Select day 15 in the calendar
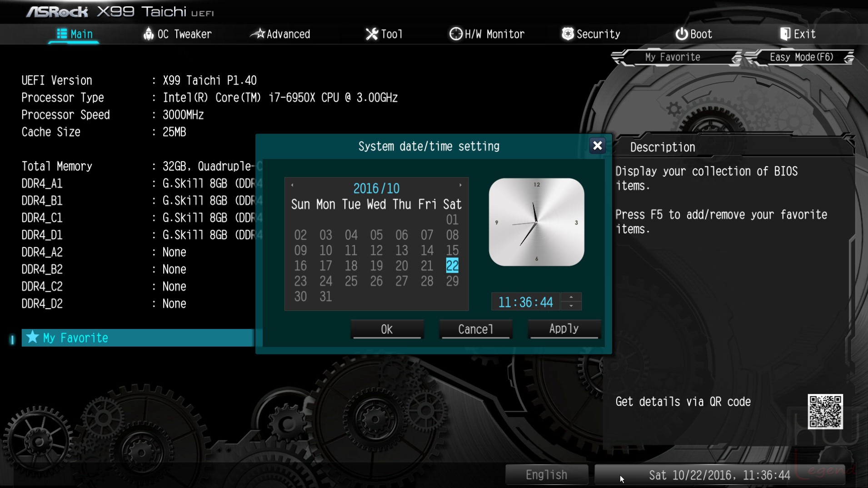Viewport: 868px width, 488px height. point(452,251)
